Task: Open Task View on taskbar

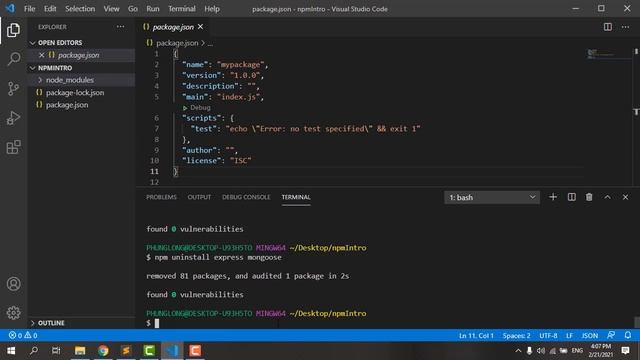Action: click(x=56, y=351)
